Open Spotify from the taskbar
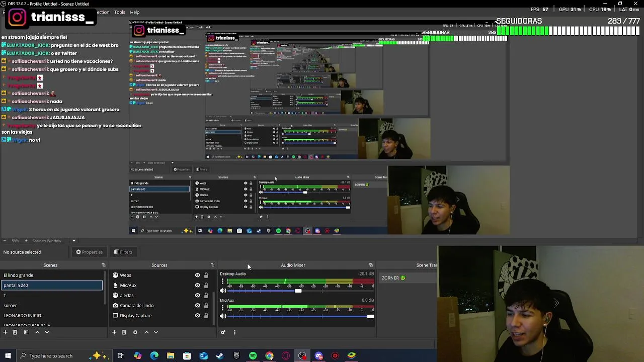 [253, 356]
